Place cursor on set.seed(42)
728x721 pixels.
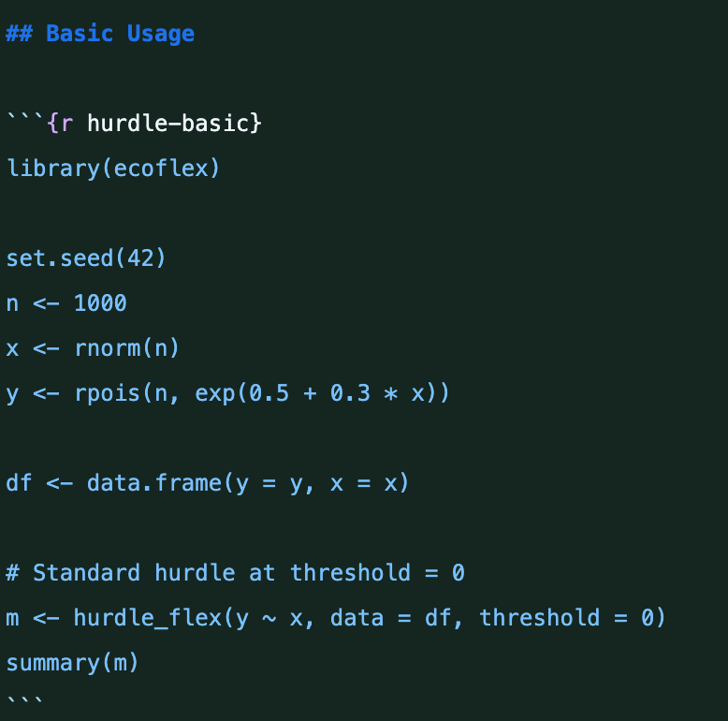click(x=86, y=258)
